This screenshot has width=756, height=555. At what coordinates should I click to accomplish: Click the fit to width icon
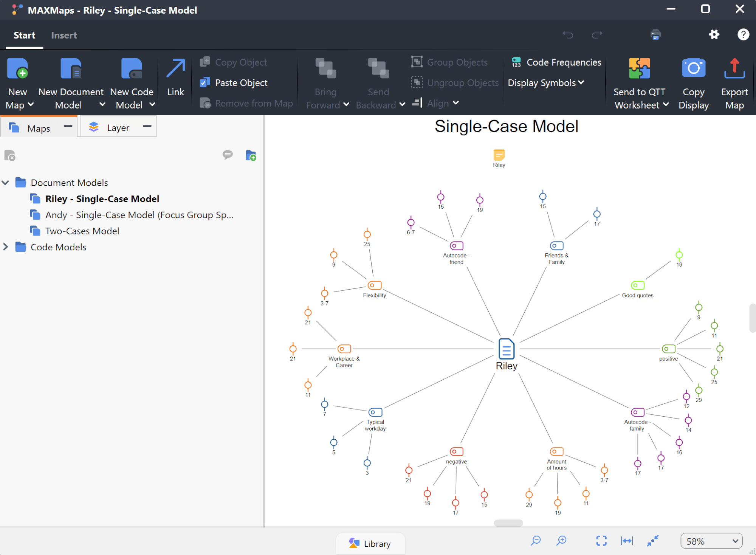pos(627,541)
